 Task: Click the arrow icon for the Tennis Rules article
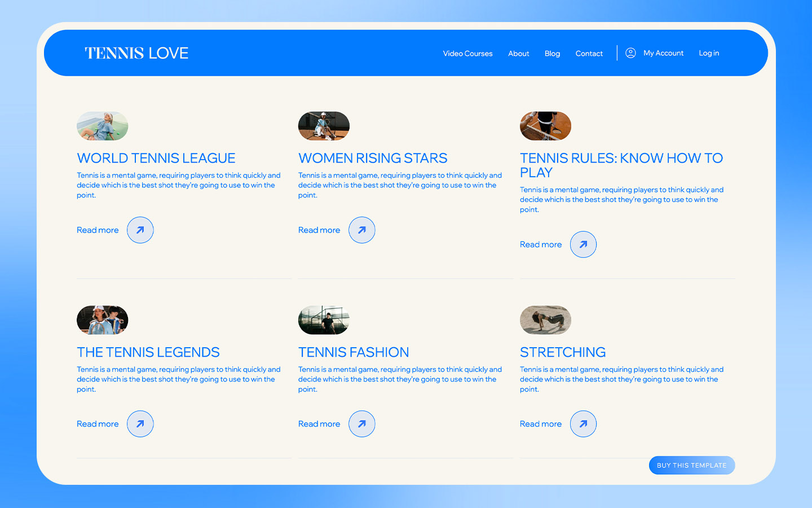pyautogui.click(x=583, y=244)
